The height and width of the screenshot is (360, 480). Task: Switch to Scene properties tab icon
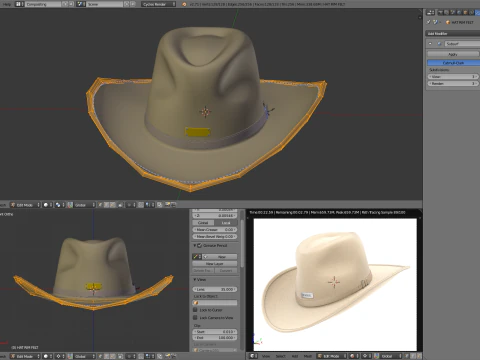(453, 12)
